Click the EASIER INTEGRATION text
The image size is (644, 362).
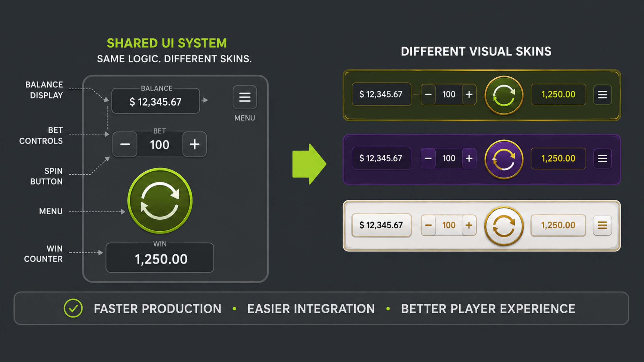[311, 309]
